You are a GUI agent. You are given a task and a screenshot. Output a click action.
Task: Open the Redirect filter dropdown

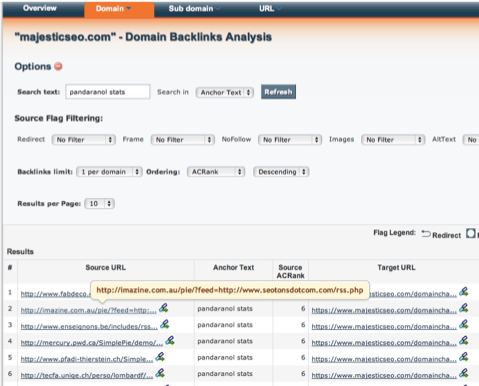[84, 140]
